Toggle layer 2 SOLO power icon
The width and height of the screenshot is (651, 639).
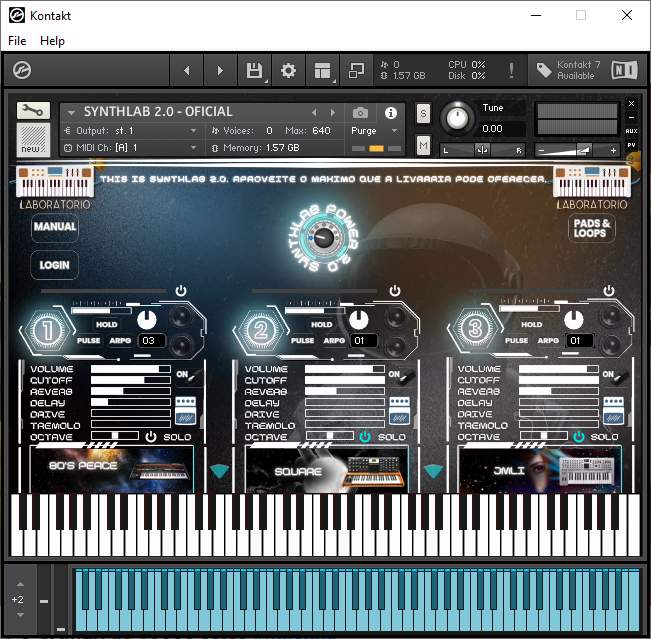coord(365,437)
